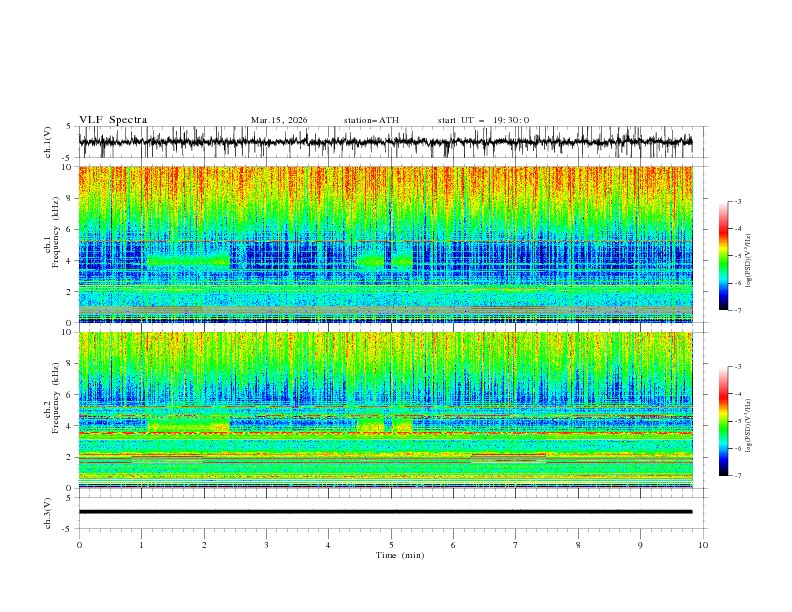Click the ch.1 voltage waveform trace

385,142
